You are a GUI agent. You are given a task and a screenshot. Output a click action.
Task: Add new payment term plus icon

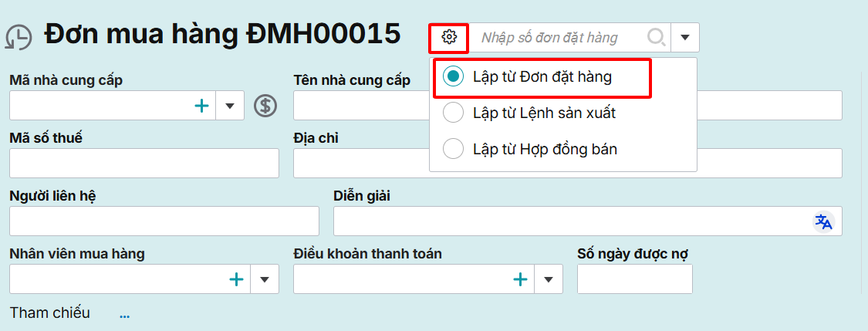click(x=520, y=279)
